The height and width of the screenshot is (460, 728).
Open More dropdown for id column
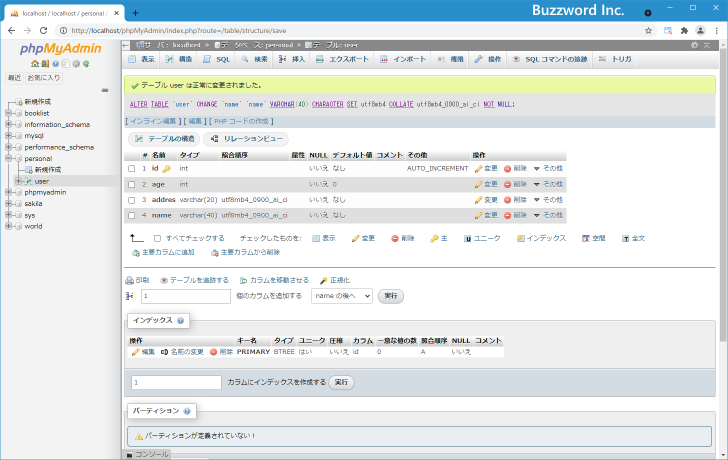548,168
